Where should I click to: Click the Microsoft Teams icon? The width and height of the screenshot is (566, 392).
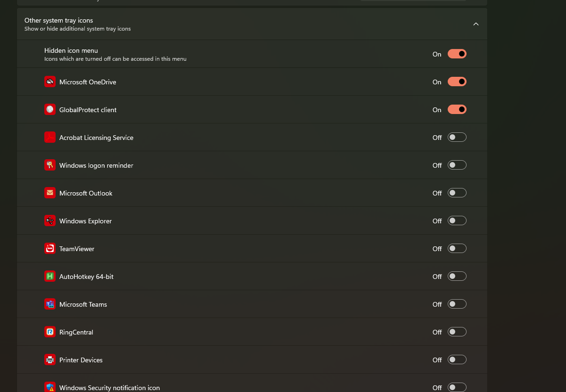[50, 304]
